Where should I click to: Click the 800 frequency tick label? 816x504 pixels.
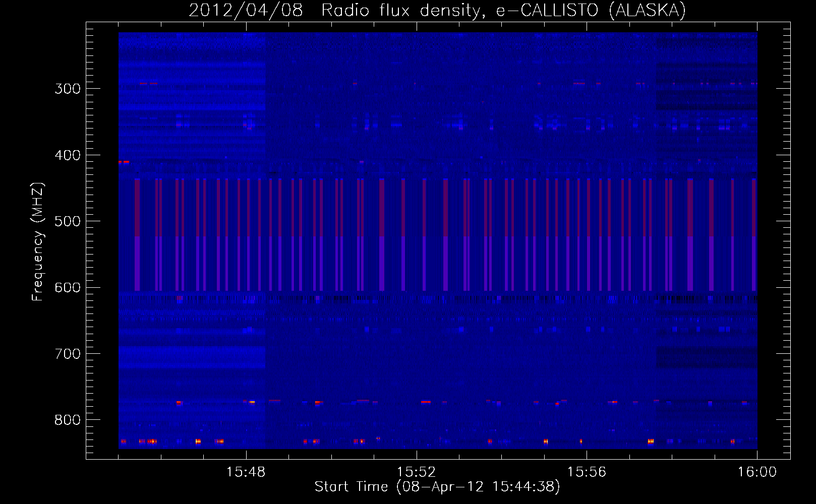pos(68,420)
